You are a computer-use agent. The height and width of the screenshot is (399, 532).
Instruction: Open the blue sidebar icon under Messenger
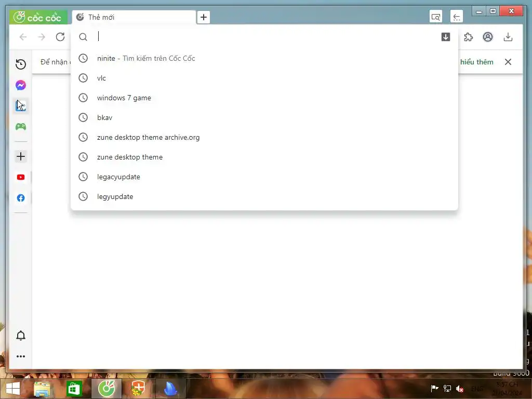tap(21, 106)
